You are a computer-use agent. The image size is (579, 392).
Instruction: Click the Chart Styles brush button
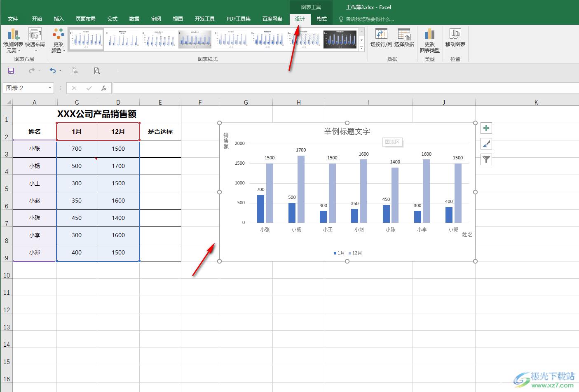(x=486, y=144)
